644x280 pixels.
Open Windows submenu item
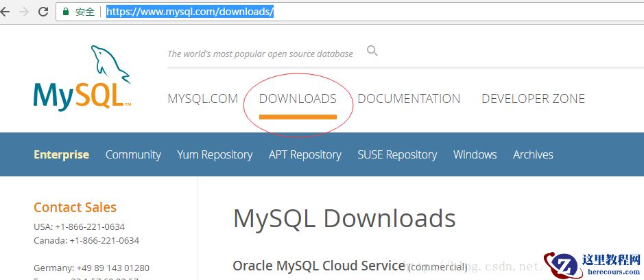tap(475, 154)
